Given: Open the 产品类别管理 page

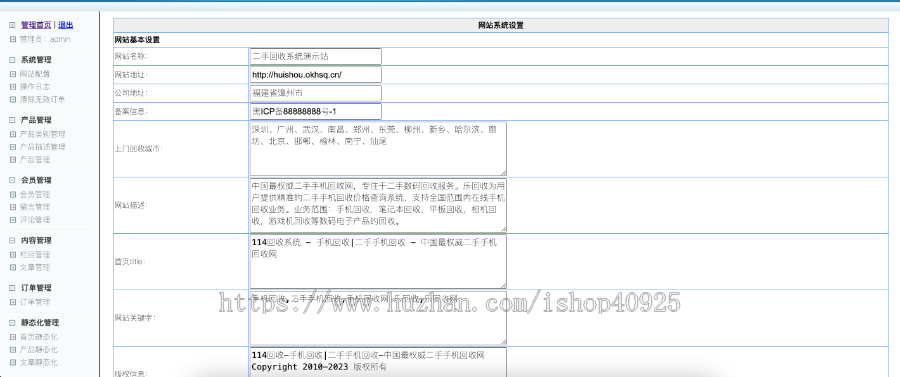Looking at the screenshot, I should (x=42, y=134).
